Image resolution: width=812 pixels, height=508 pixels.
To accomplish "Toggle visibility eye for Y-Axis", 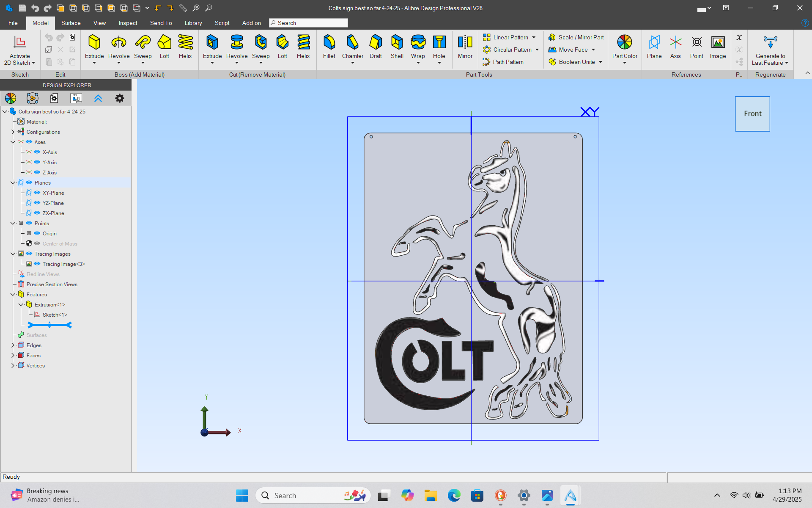I will coord(37,162).
